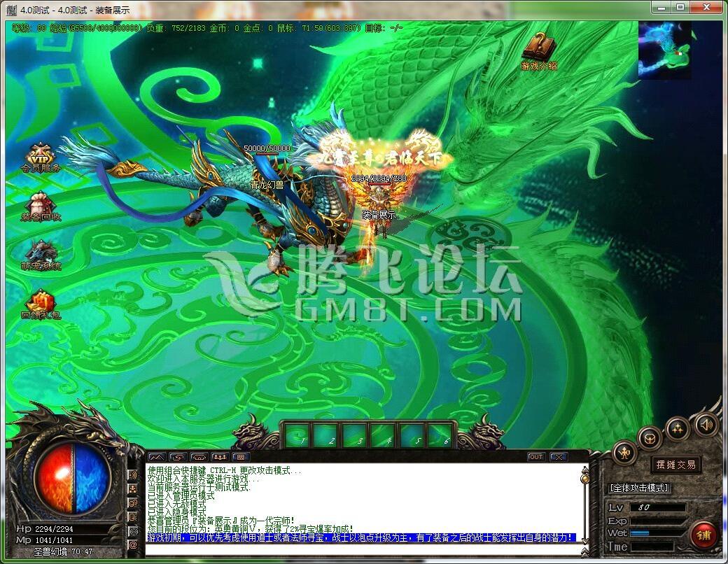Image resolution: width=728 pixels, height=564 pixels.
Task: Click the gold chat scrollbar knob
Action: (585, 478)
